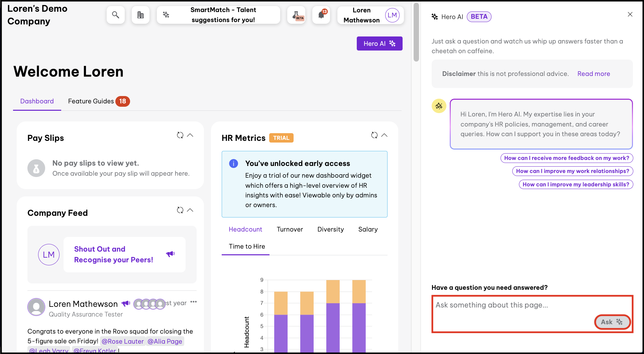
Task: Click the Shout Out and Recognise your Peers box
Action: tap(124, 255)
